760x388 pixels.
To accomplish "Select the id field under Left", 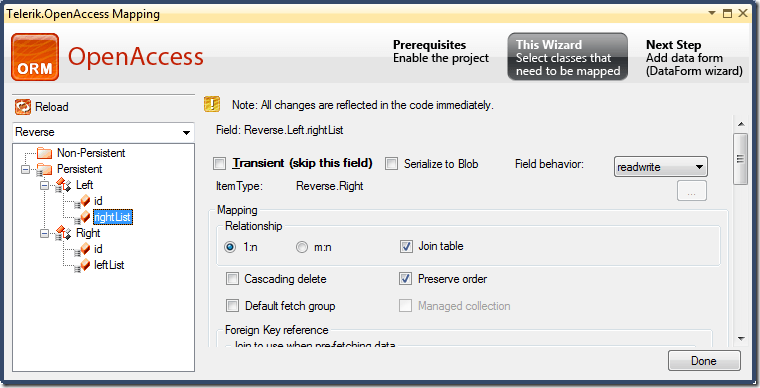I will point(98,202).
